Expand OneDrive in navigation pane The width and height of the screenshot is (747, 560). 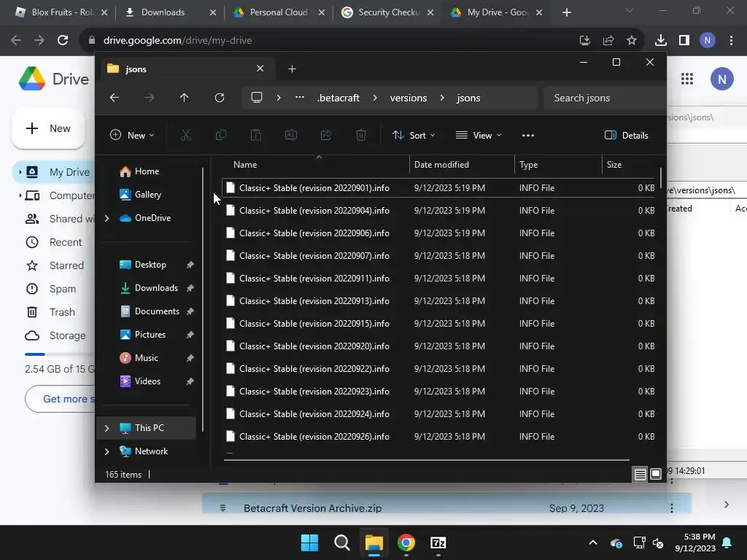coord(107,218)
